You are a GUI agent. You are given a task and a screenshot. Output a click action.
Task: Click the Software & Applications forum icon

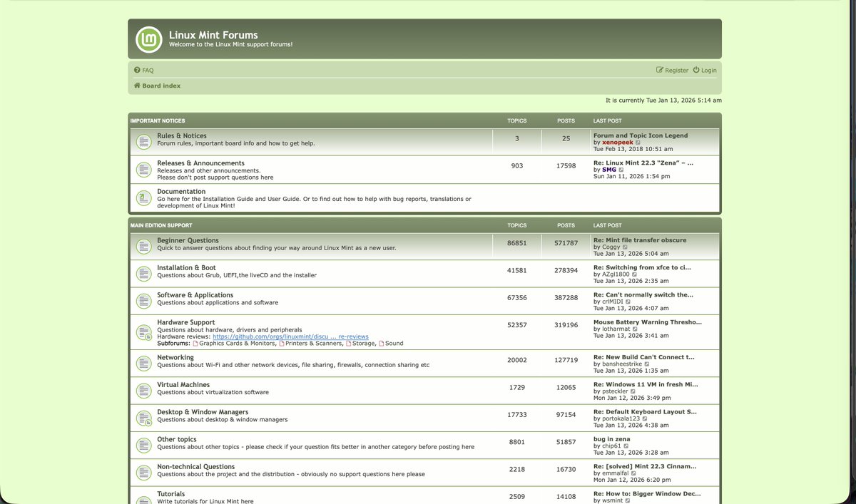143,301
